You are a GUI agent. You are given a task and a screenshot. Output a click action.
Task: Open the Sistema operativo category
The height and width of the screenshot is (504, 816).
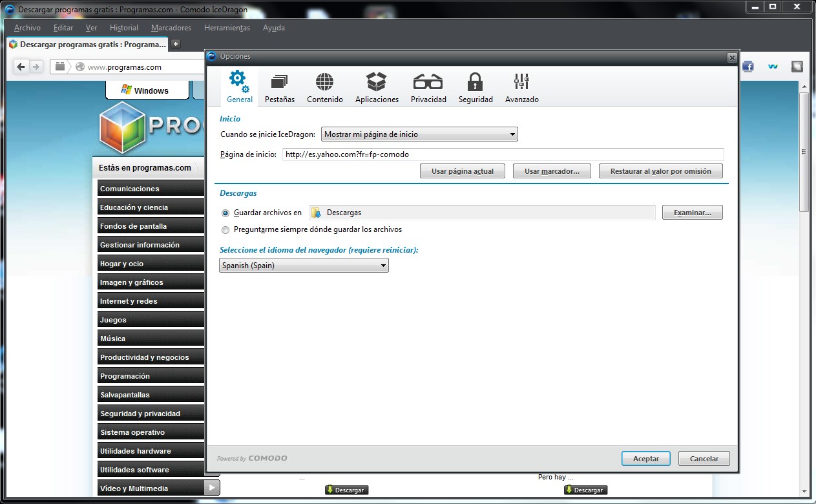(x=151, y=432)
